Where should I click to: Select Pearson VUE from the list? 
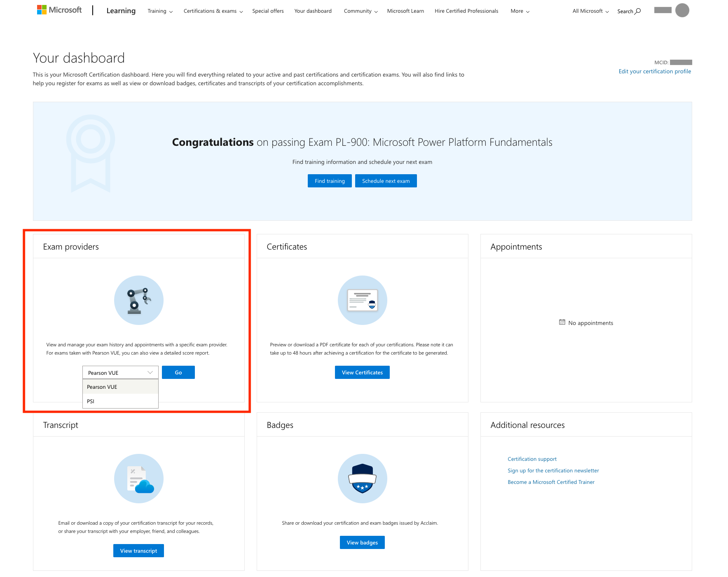120,387
